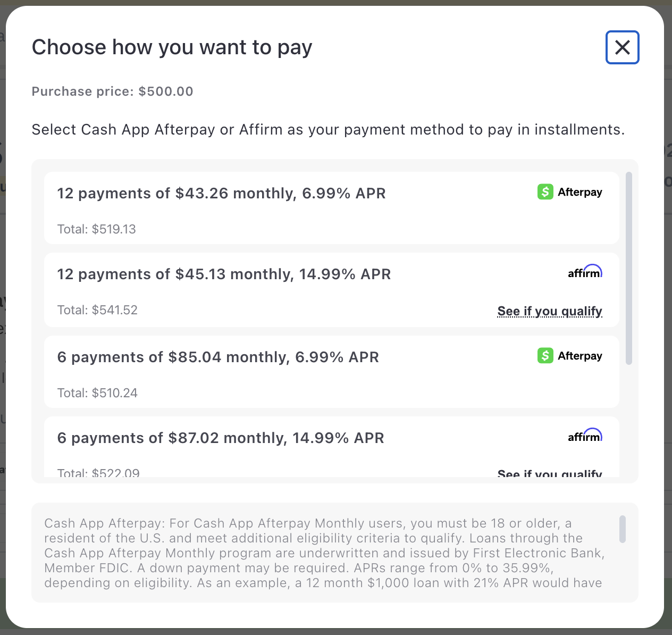Viewport: 672px width, 635px height.
Task: Click the Purchase price $500.00 label
Action: coord(112,91)
